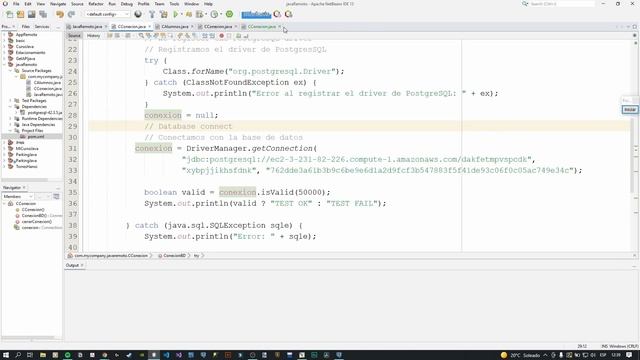Click the try breadcrumb
Viewport: 640px width, 360px height.
(196, 256)
